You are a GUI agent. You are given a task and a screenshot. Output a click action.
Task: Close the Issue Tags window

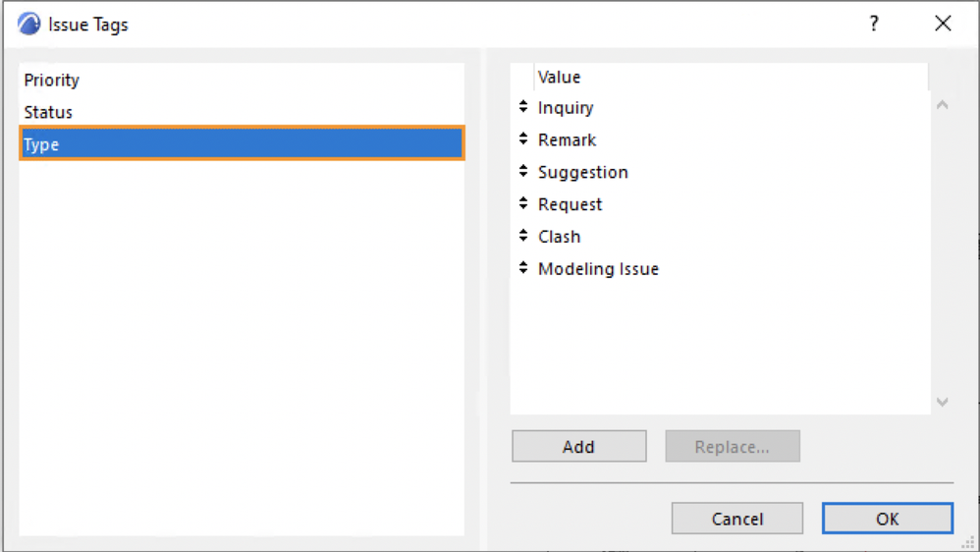[943, 25]
